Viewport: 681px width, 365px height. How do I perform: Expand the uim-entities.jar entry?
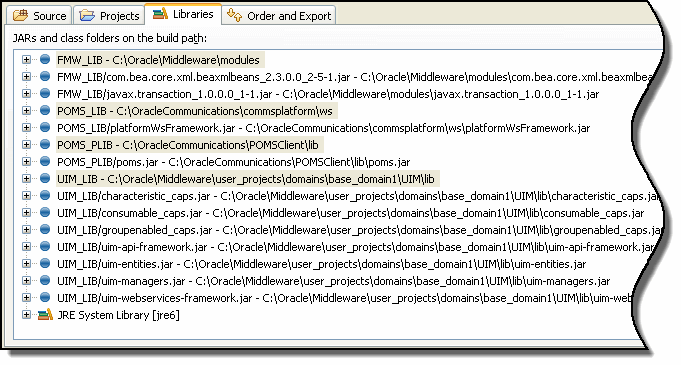[26, 263]
